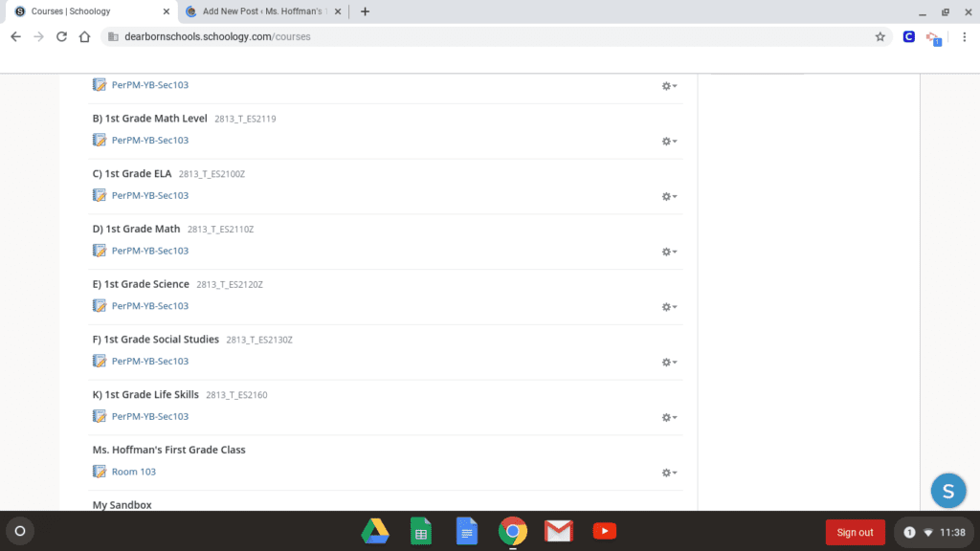This screenshot has height=551, width=980.
Task: Click course code 2813_T_ES2160
Action: pos(236,395)
